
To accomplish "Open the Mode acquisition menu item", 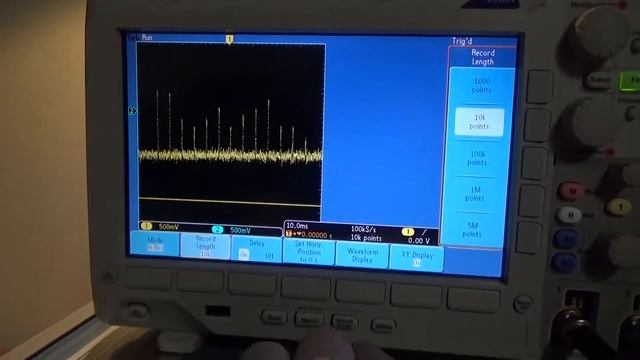I will (x=155, y=244).
